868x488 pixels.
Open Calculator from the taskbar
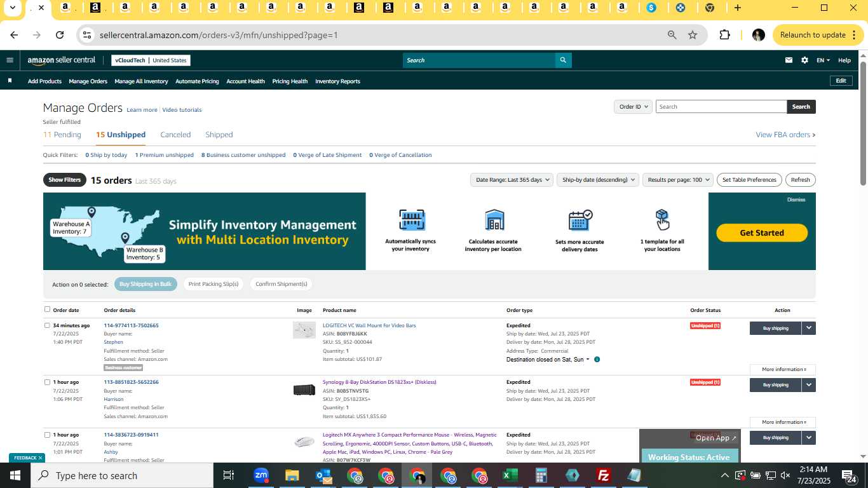[541, 475]
